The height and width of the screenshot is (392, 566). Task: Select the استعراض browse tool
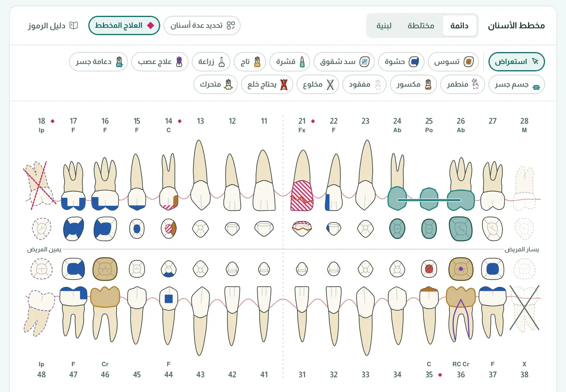[516, 62]
